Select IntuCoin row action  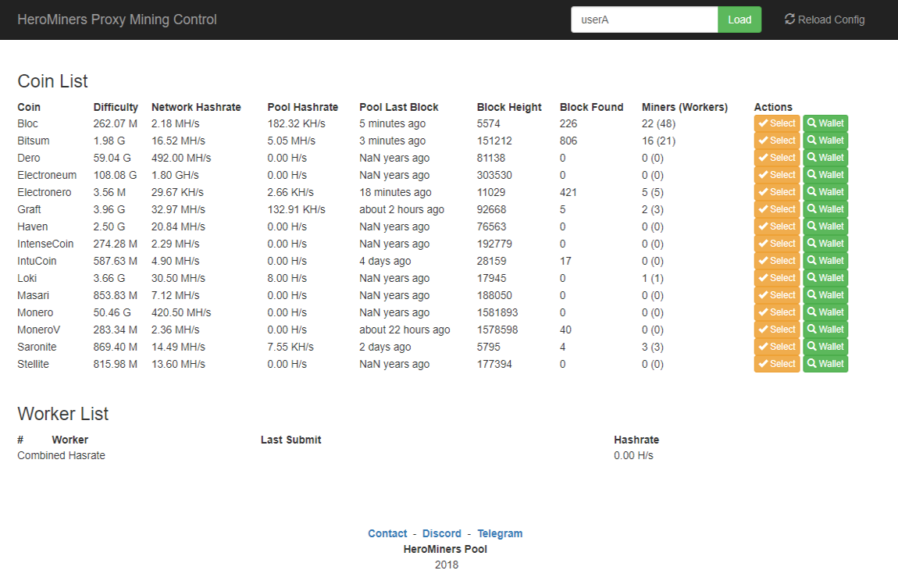777,261
